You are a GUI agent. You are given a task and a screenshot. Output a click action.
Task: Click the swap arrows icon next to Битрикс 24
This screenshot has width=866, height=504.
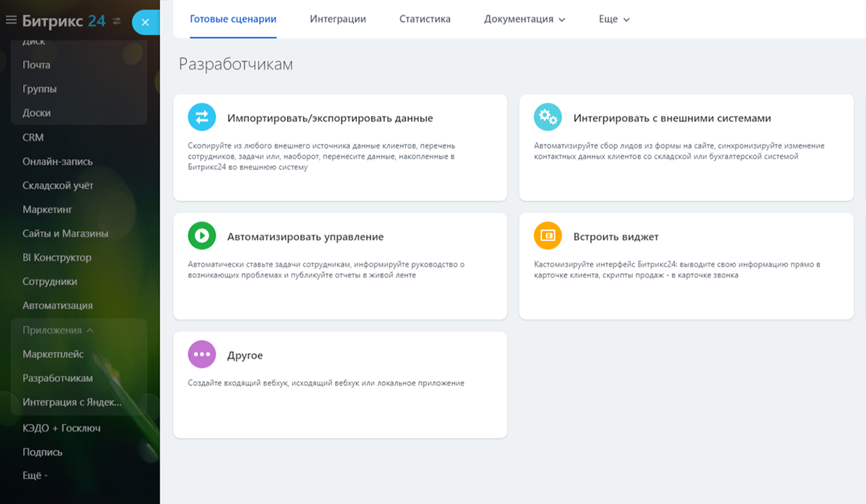tap(117, 21)
